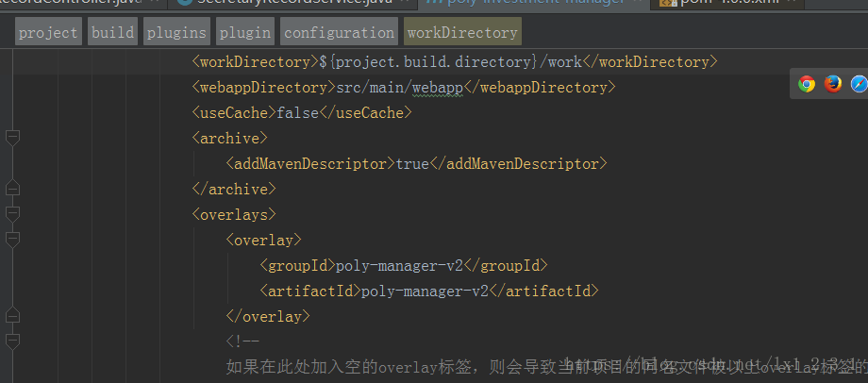Click the artifactId poly-manager-v2 value

(x=425, y=291)
